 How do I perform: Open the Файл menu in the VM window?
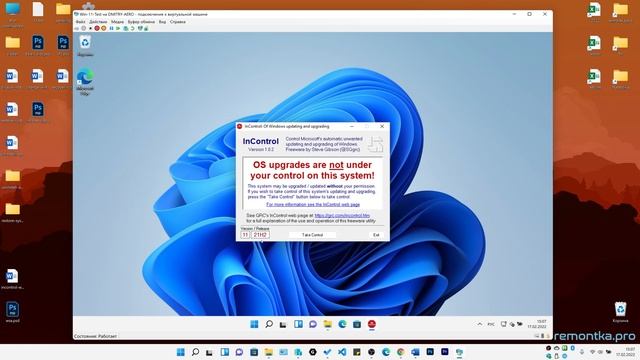80,22
